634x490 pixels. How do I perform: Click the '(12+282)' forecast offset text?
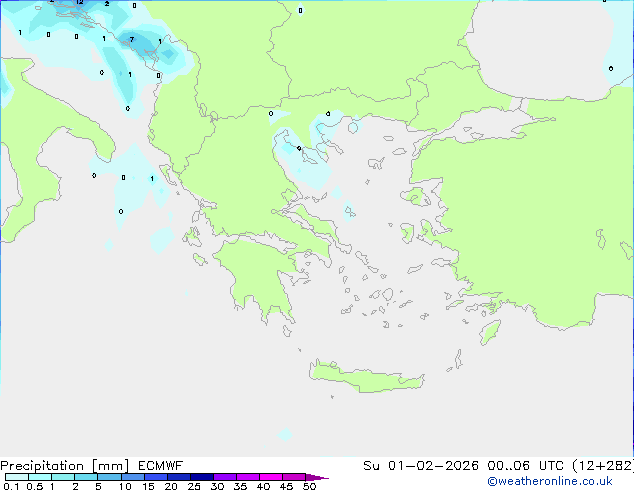pos(603,466)
